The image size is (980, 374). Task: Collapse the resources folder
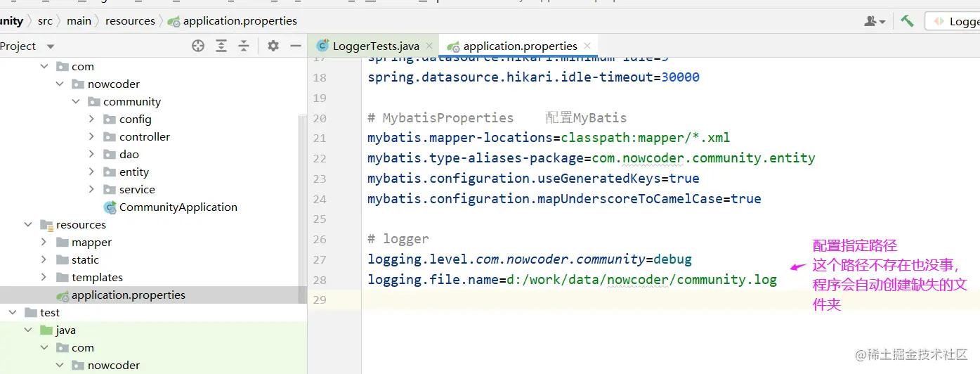click(28, 224)
